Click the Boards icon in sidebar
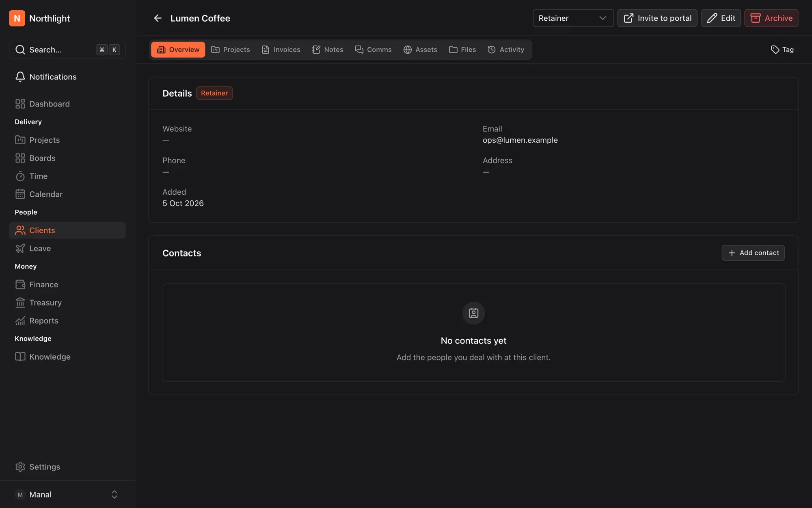 pyautogui.click(x=20, y=158)
